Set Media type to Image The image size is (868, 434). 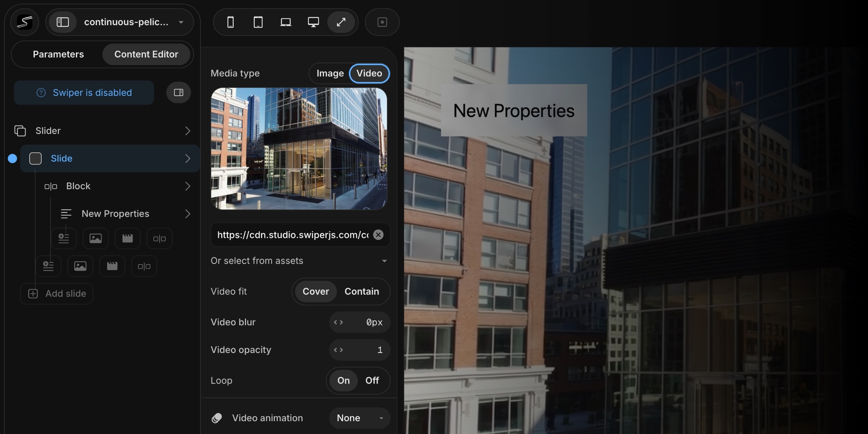[x=330, y=73]
